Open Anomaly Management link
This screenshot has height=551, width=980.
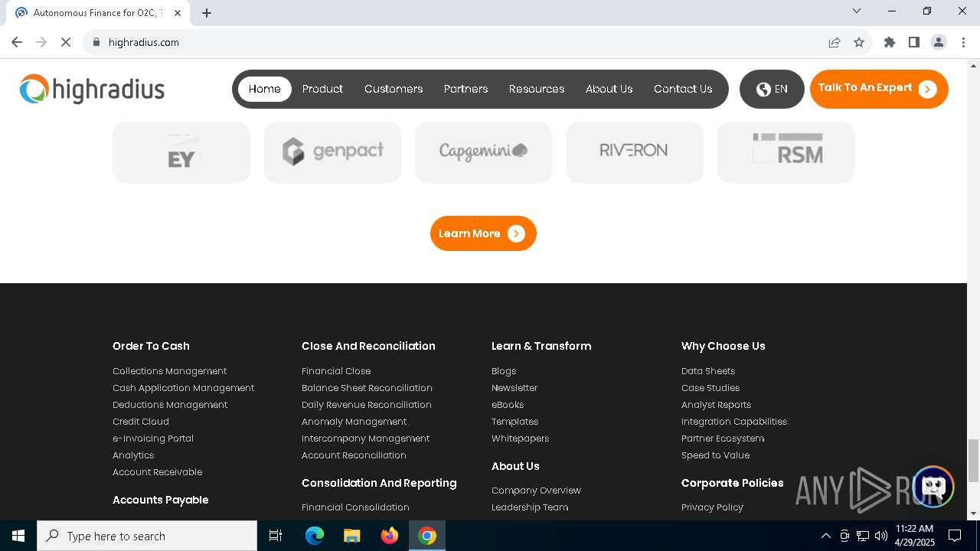tap(354, 422)
